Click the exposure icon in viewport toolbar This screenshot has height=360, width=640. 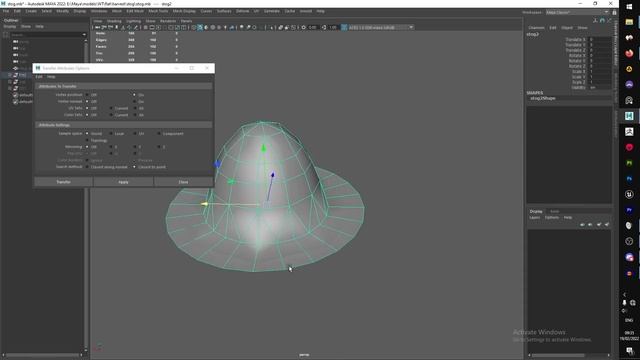[303, 27]
